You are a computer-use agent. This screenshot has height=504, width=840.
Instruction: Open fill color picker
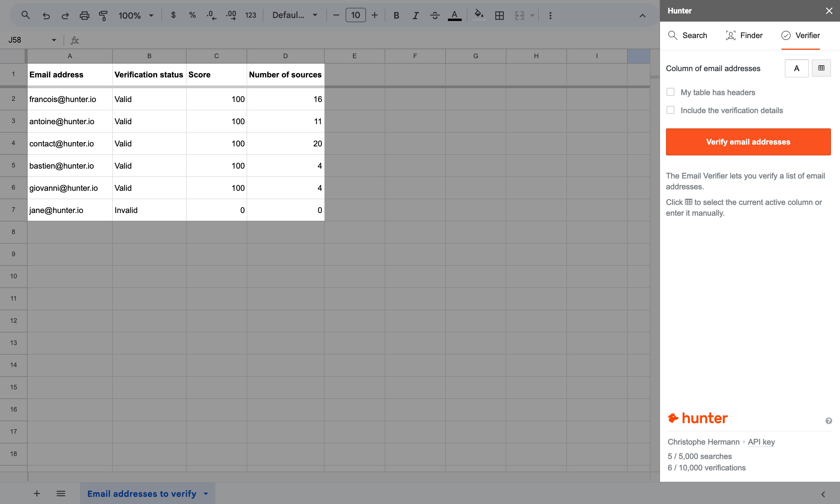click(x=479, y=15)
